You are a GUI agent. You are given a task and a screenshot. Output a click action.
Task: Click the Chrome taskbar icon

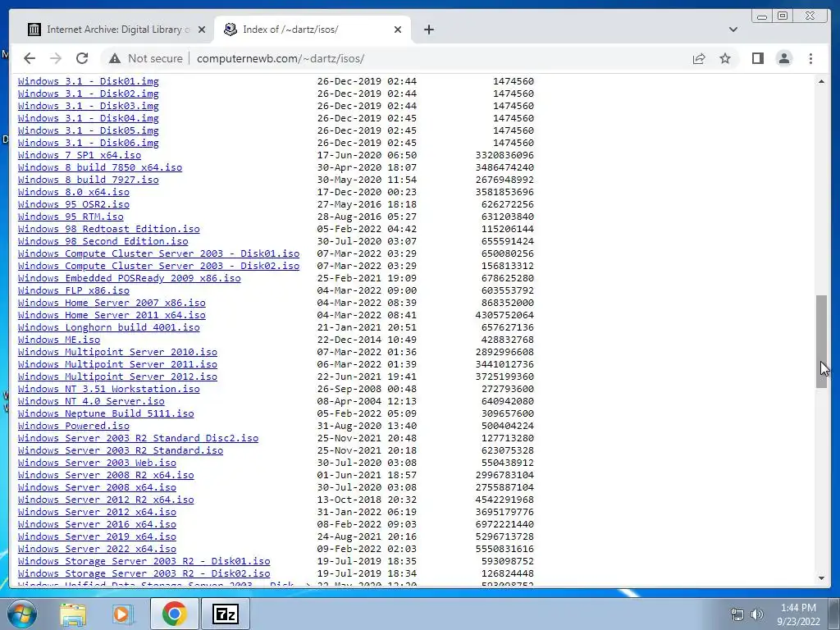click(x=174, y=614)
